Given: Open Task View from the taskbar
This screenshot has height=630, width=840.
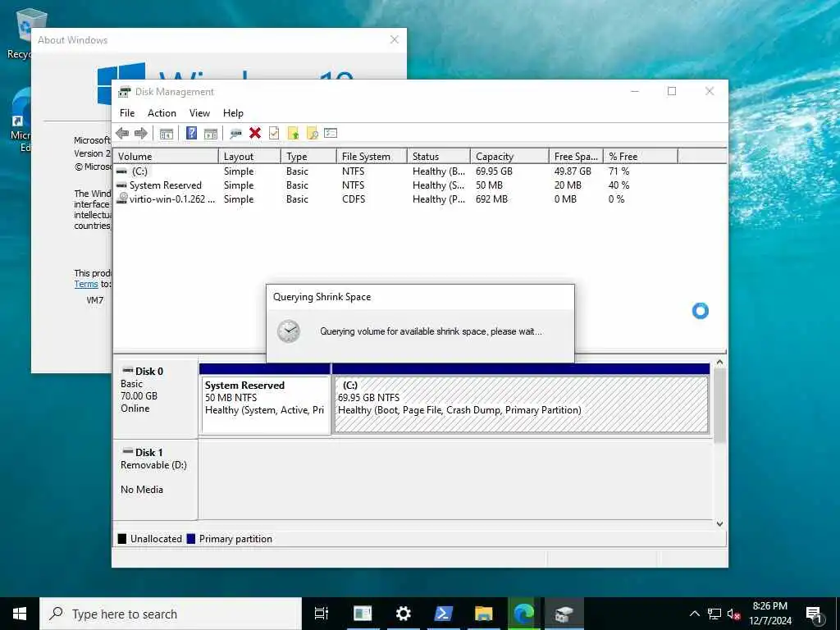Looking at the screenshot, I should pos(321,614).
